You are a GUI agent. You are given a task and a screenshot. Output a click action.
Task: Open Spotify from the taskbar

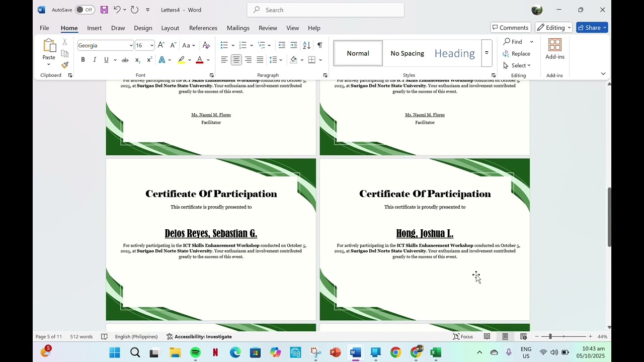click(x=195, y=352)
